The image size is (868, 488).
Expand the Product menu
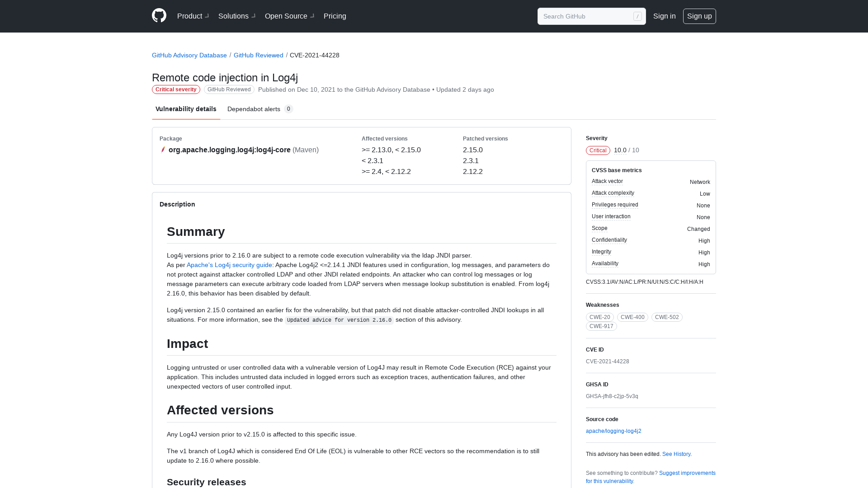pos(193,16)
